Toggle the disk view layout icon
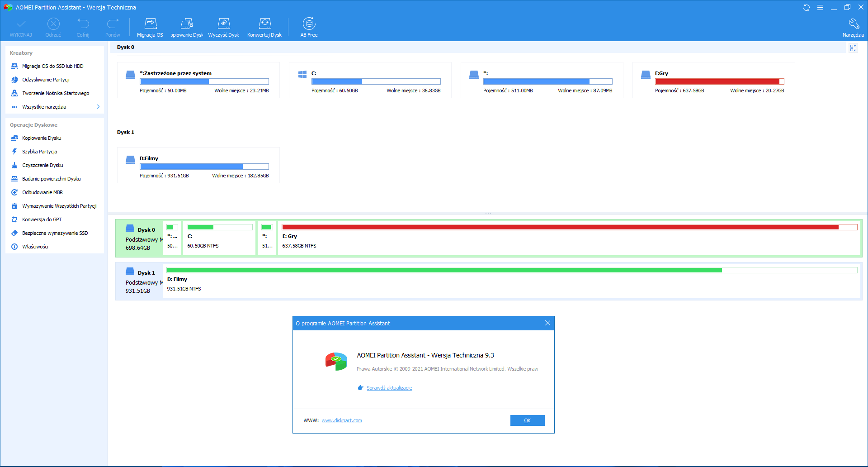This screenshot has height=467, width=868. [853, 48]
